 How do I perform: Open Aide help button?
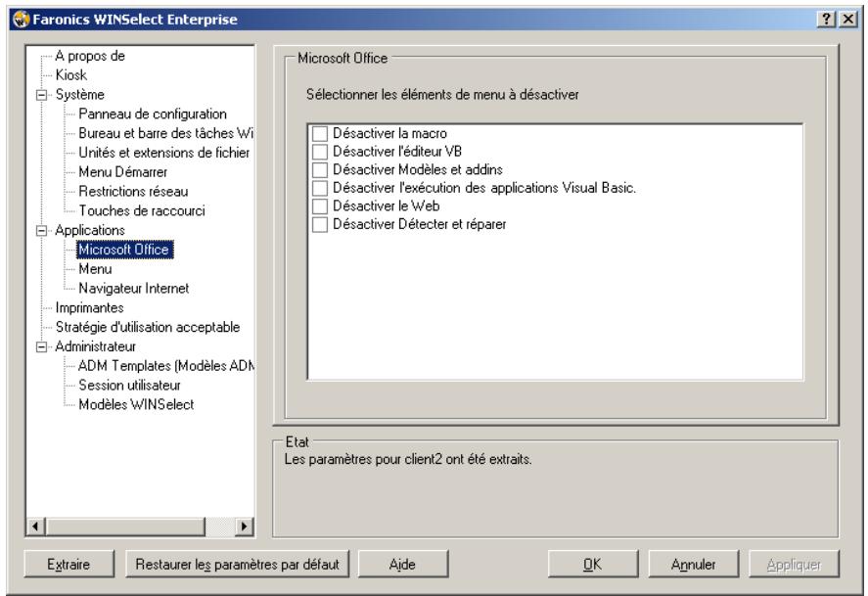(x=402, y=565)
